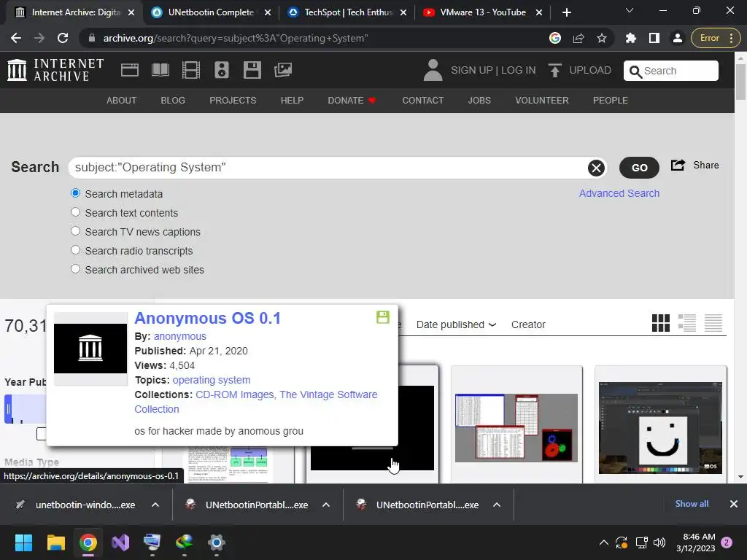Click the GO search button

(639, 168)
